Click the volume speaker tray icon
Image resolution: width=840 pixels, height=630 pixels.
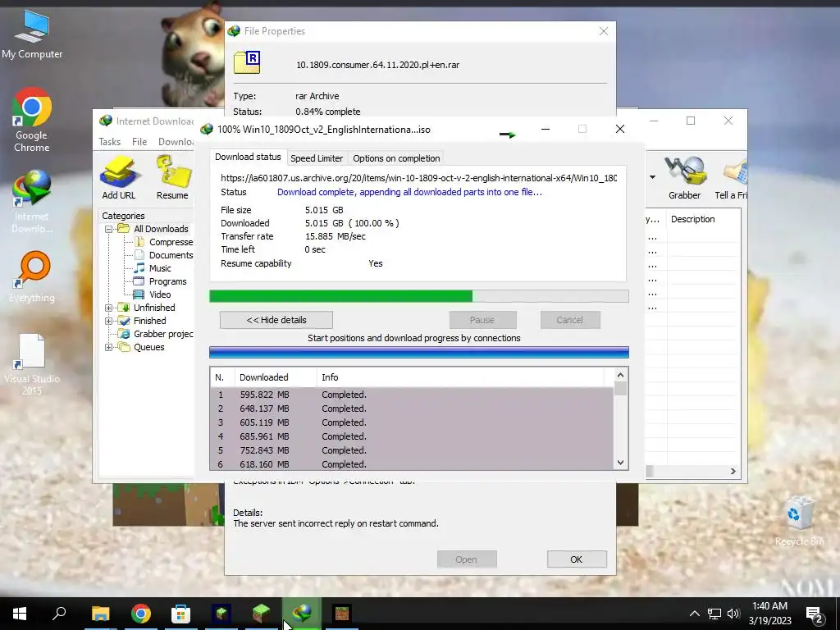733,614
